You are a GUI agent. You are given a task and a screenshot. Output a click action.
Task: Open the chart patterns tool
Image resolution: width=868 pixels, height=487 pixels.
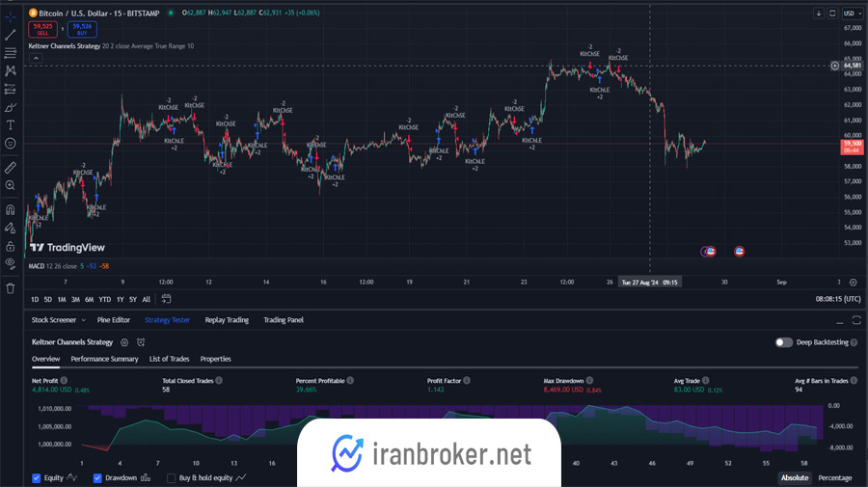coord(10,70)
